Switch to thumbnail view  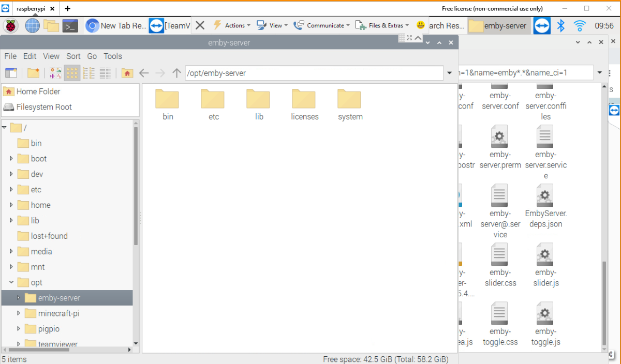tap(55, 73)
